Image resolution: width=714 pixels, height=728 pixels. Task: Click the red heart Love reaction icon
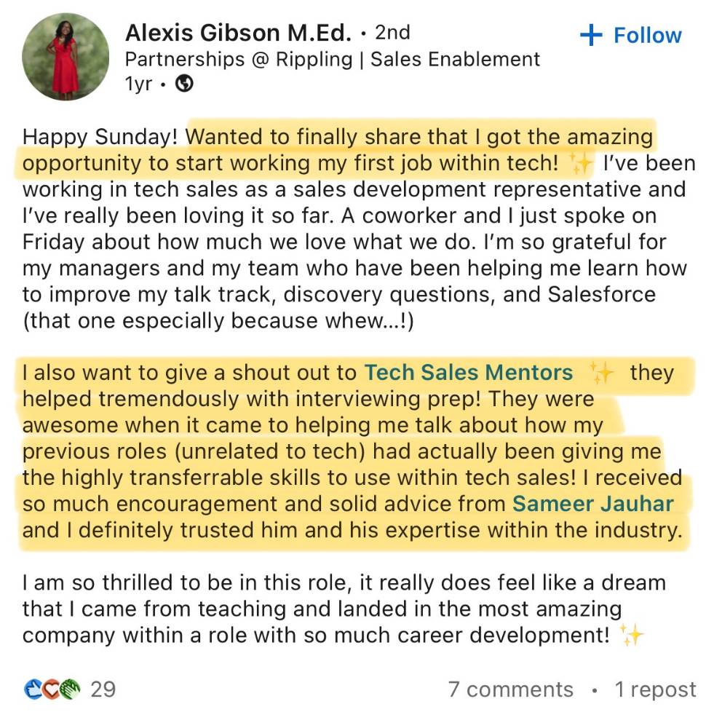(52, 689)
